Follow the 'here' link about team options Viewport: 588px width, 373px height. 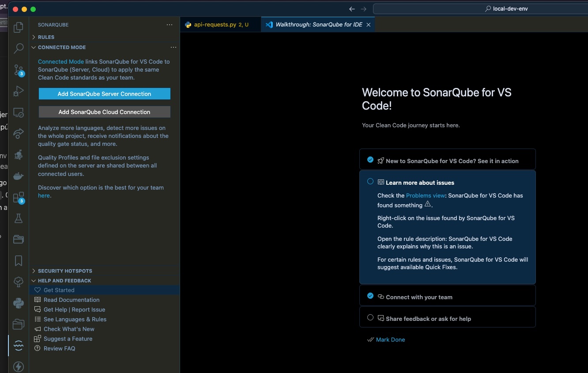click(x=44, y=196)
